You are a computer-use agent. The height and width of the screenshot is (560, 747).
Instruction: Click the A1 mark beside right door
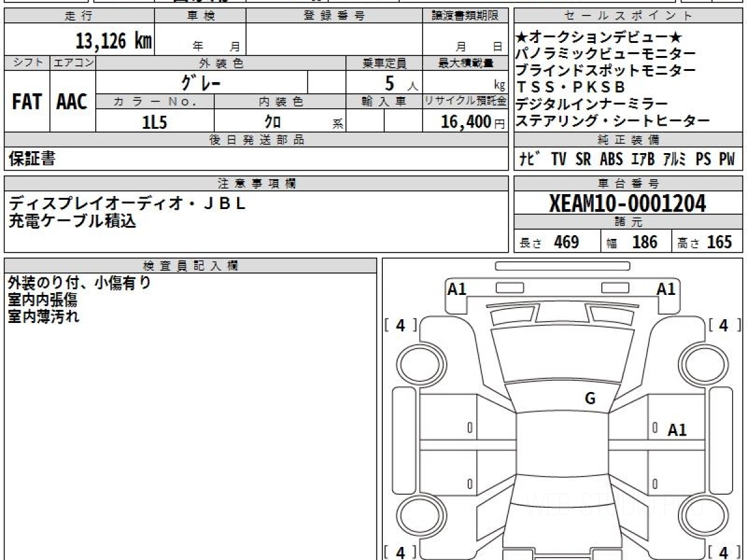pos(677,430)
